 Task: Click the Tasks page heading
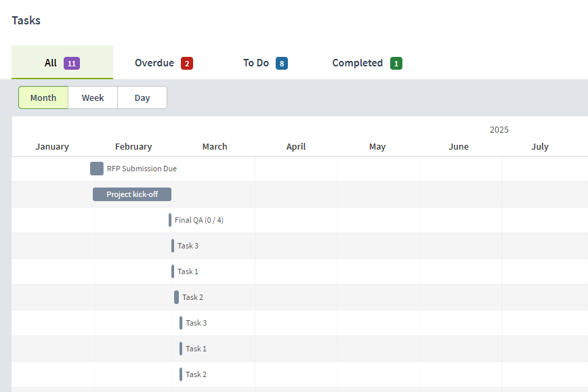26,20
